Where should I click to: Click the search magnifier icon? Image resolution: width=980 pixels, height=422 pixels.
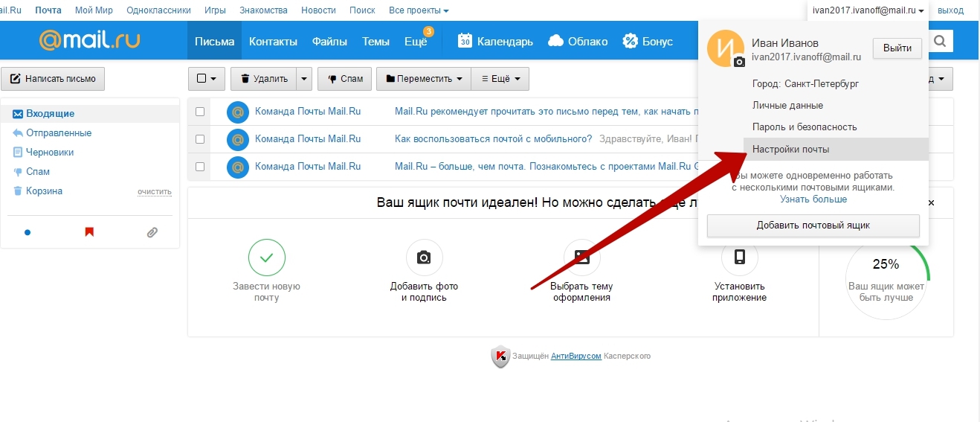(941, 42)
